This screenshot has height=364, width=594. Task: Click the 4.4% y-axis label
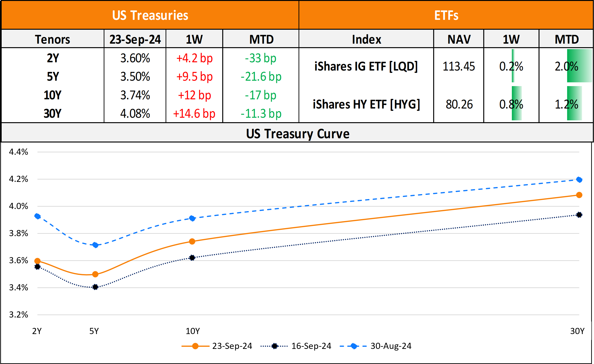[x=19, y=152]
